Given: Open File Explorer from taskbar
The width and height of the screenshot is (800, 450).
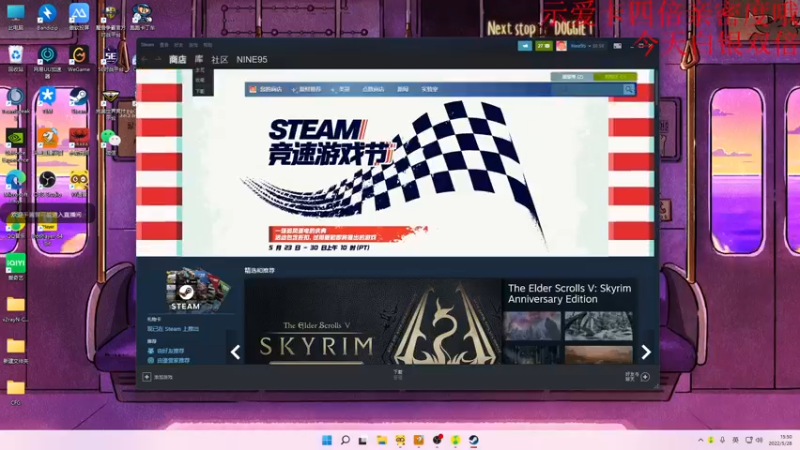Looking at the screenshot, I should coord(382,440).
